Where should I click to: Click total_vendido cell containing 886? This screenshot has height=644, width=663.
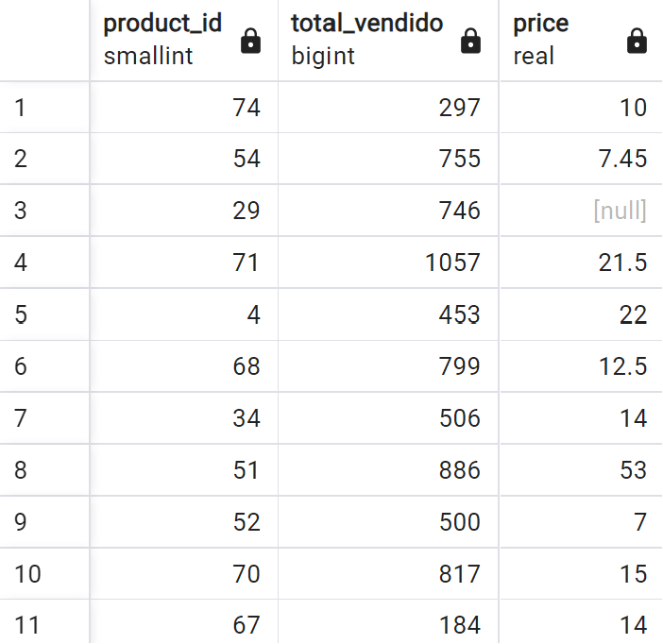(388, 470)
